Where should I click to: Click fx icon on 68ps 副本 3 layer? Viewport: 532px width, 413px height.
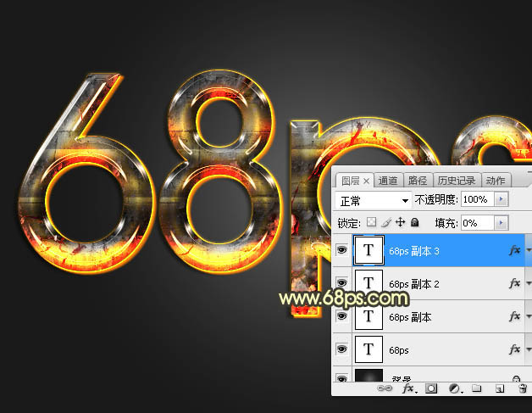(515, 250)
